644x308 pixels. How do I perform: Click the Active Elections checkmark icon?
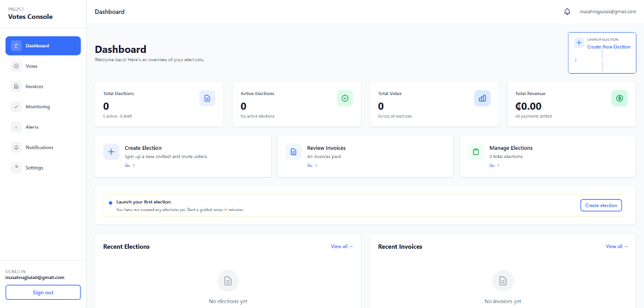pos(345,98)
